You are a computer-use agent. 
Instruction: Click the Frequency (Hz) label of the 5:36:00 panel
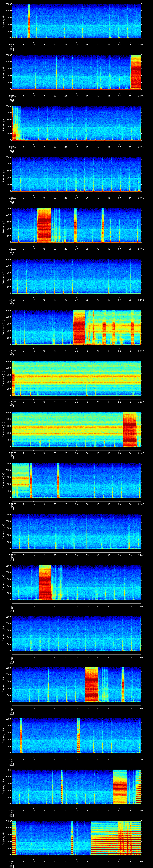[x=3, y=736]
